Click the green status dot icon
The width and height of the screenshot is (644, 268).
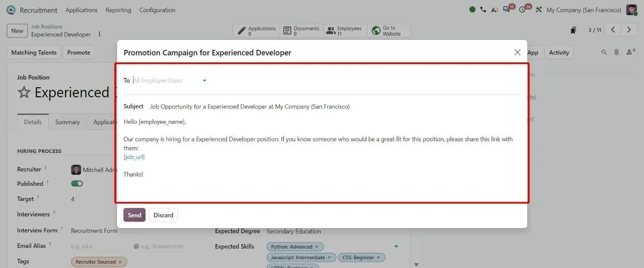tap(473, 10)
